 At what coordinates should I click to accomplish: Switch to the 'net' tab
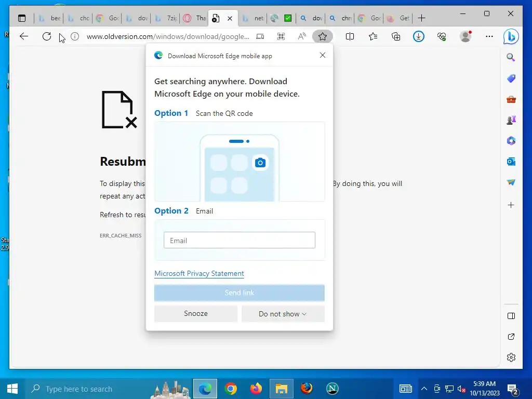[252, 18]
